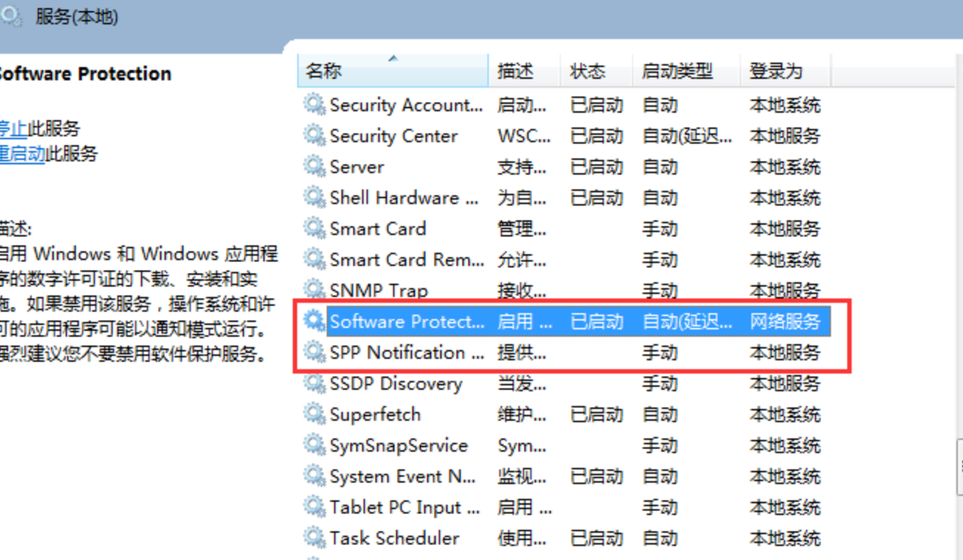Click the Shell Hardware service gear icon

coord(315,197)
